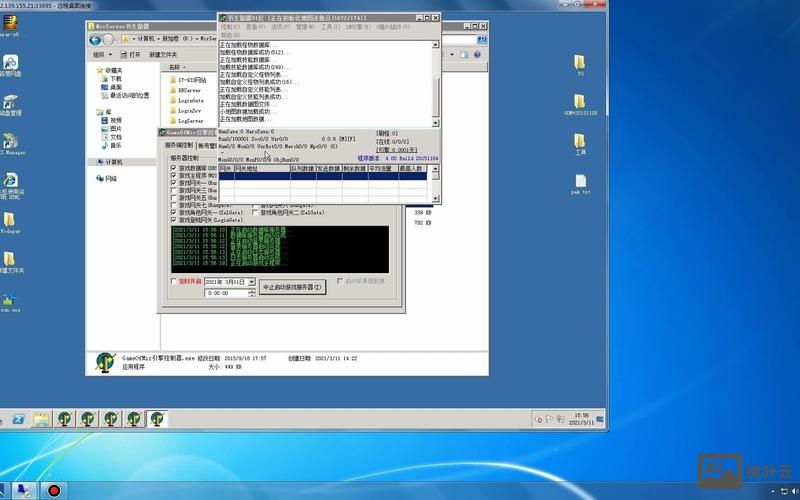Click 新建文件夹 in Explorer toolbar
800x500 pixels.
[163, 54]
